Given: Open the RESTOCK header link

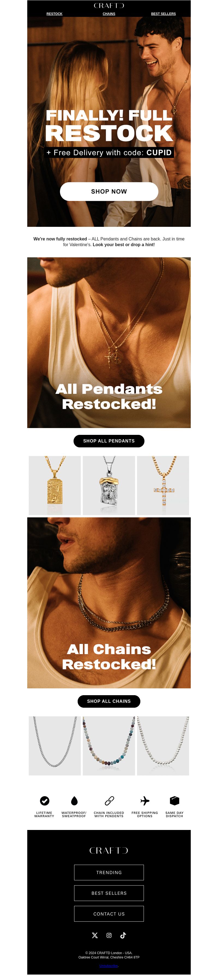Looking at the screenshot, I should tap(55, 14).
